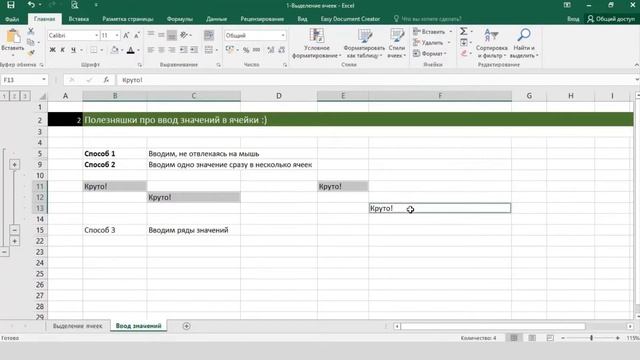Click the Cut scissors icon
The width and height of the screenshot is (640, 360).
(x=31, y=31)
